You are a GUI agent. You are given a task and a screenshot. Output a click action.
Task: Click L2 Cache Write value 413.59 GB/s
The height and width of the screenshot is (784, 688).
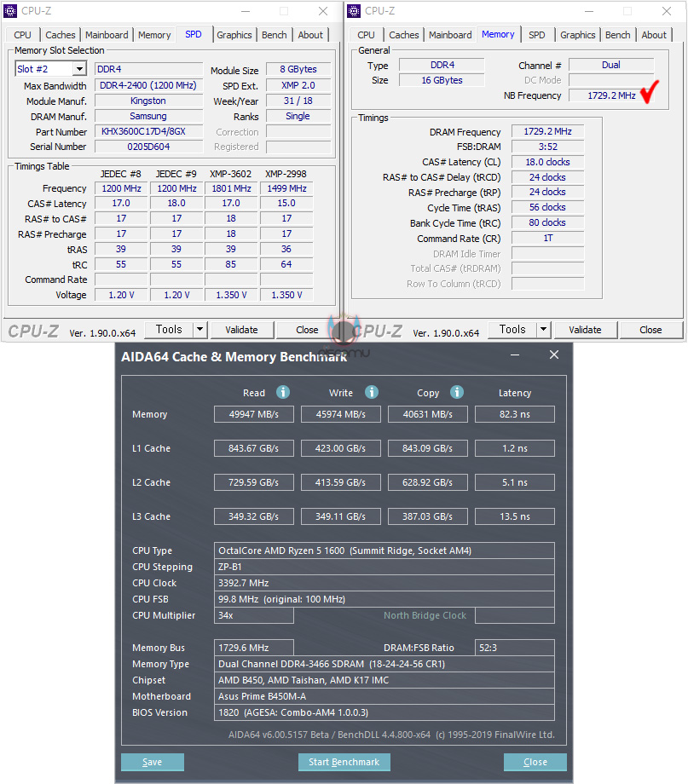341,482
